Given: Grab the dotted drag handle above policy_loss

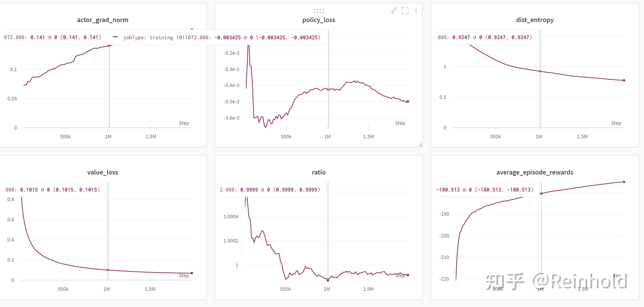Looking at the screenshot, I should point(319,11).
